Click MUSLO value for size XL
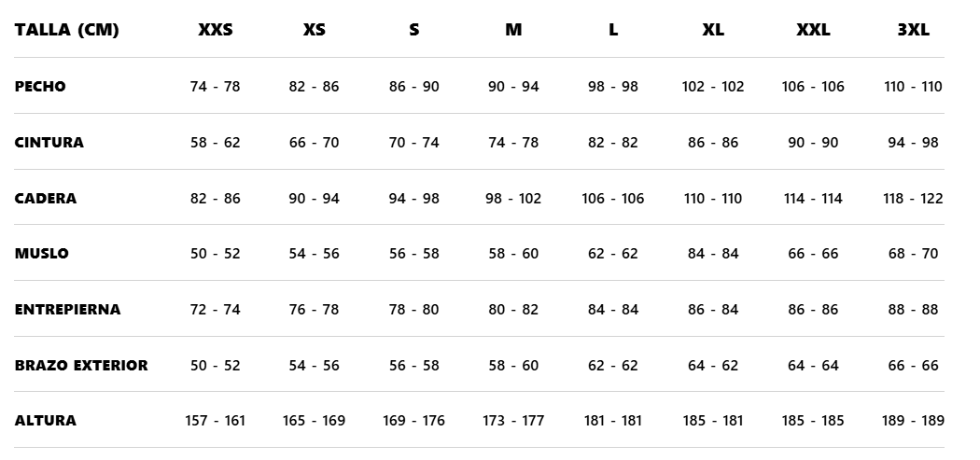This screenshot has height=460, width=980. tap(713, 254)
